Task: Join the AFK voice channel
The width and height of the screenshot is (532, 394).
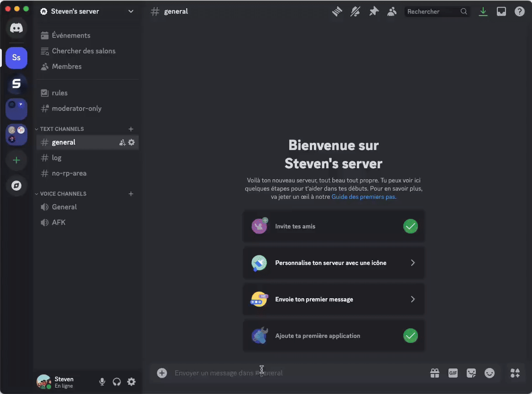Action: coord(88,223)
